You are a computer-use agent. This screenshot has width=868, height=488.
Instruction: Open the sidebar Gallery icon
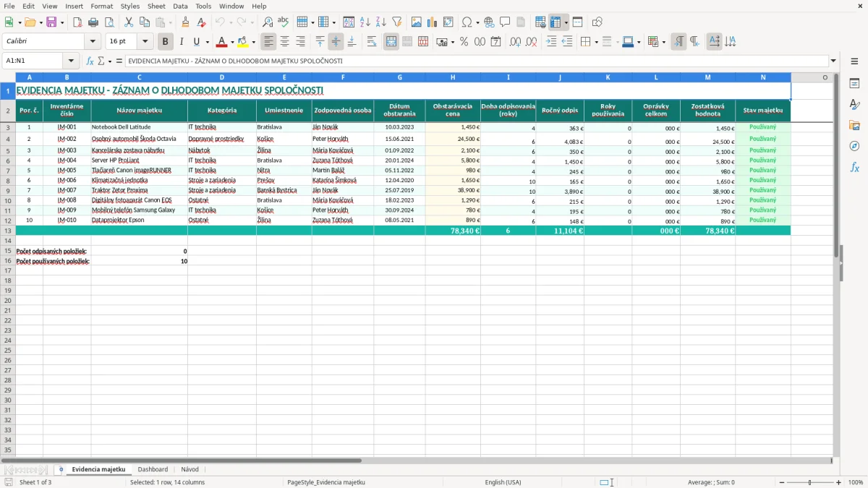[x=854, y=125]
